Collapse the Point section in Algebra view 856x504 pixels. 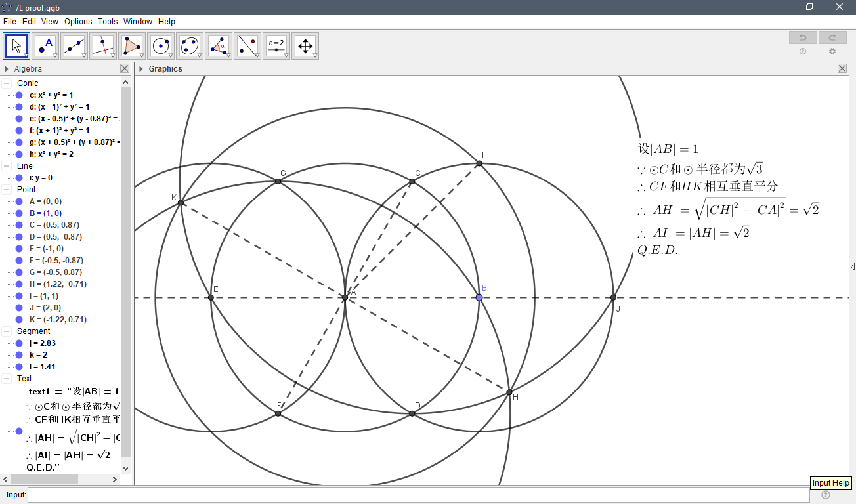[5, 189]
